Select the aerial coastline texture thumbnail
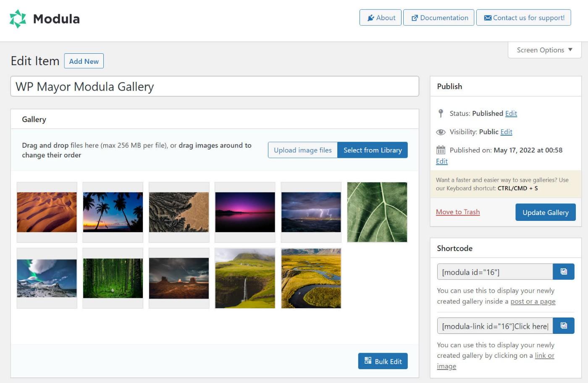 click(179, 212)
